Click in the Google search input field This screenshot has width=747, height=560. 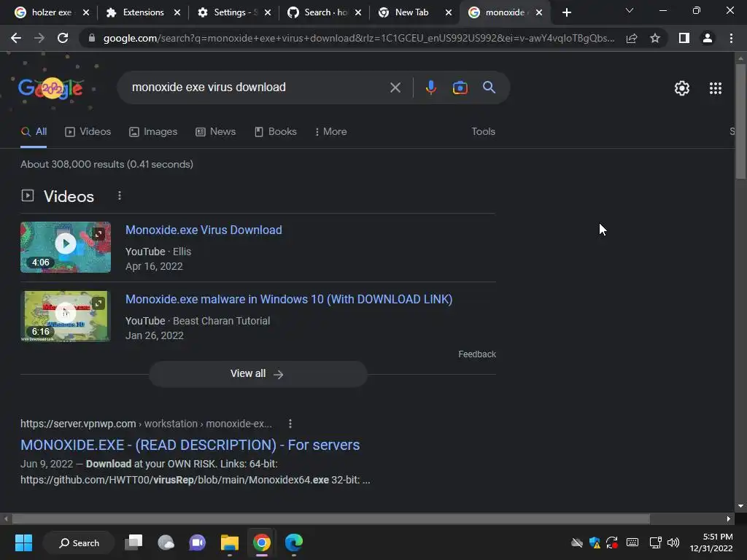[x=258, y=87]
